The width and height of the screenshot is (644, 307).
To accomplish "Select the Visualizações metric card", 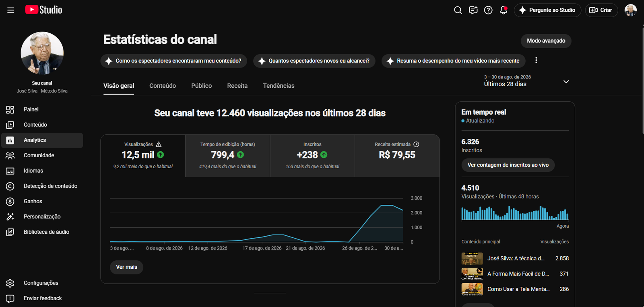I will pos(143,156).
